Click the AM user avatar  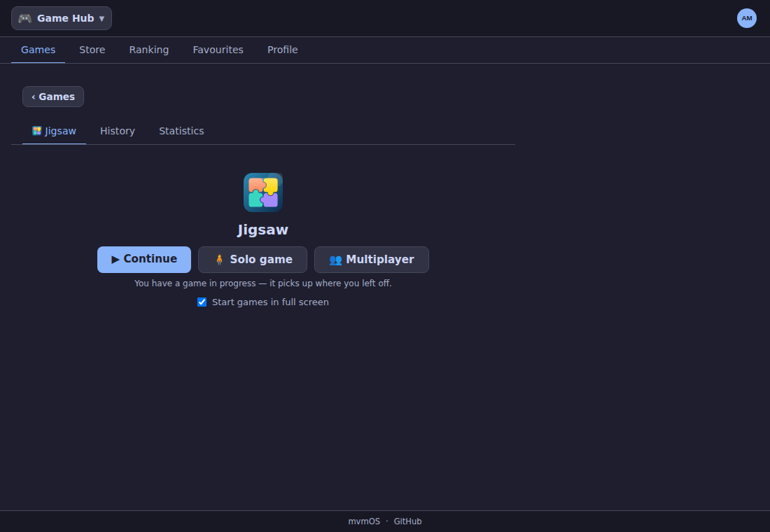click(746, 18)
